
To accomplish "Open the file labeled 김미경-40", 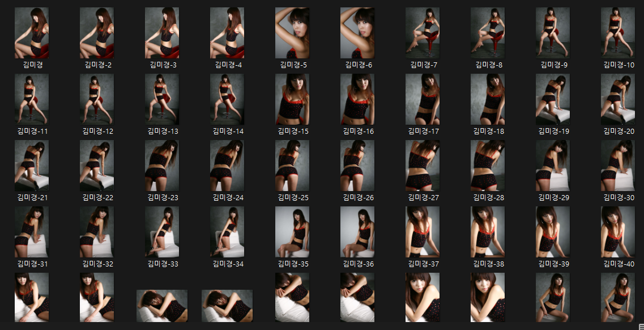I will click(617, 230).
